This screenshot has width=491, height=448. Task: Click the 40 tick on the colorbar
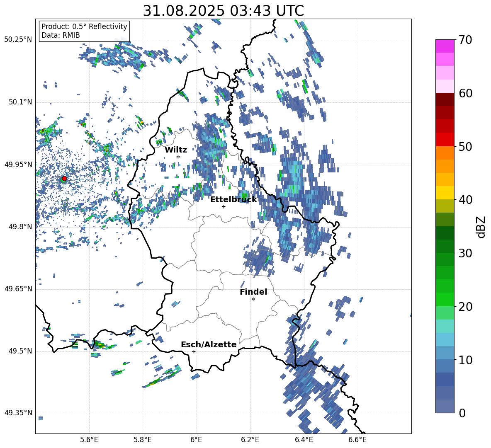click(x=465, y=200)
